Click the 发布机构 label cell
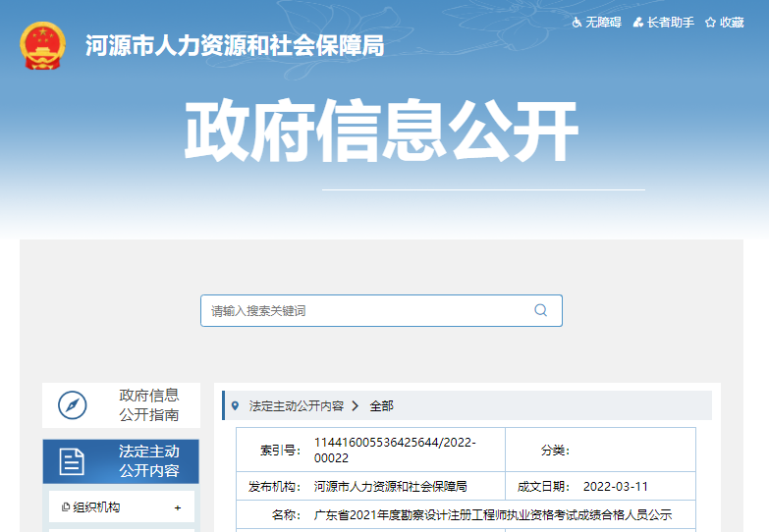Viewport: 769px width, 532px height. coord(275,487)
